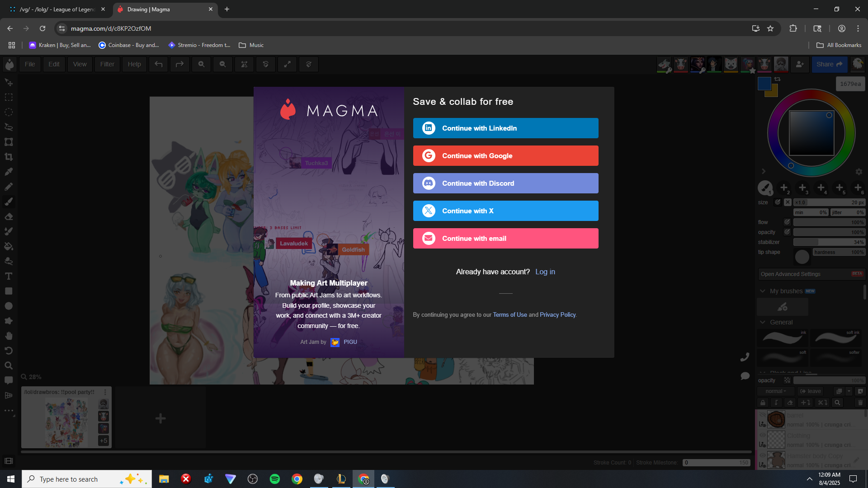
Task: Click the hardness slider
Action: 839,252
